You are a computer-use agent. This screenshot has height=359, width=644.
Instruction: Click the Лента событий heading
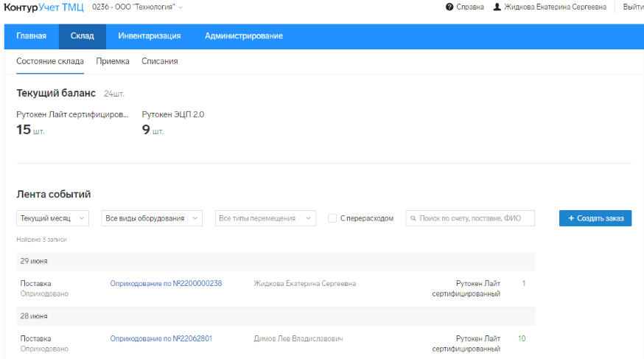[53, 195]
